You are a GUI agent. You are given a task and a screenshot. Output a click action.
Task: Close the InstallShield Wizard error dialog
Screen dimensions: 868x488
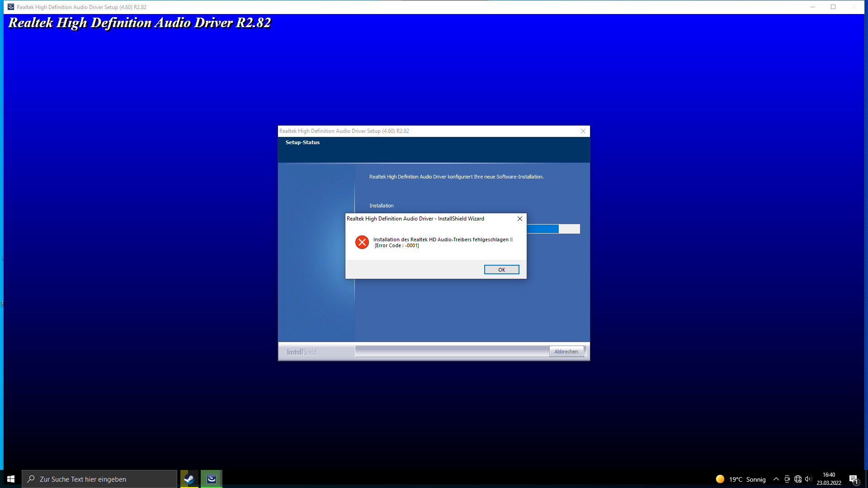520,219
